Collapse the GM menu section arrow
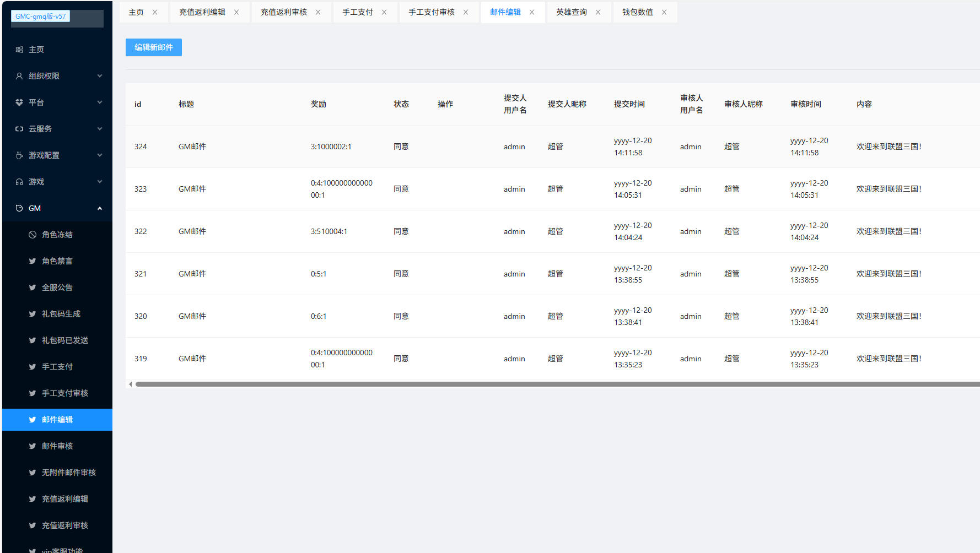The width and height of the screenshot is (980, 553). click(100, 208)
